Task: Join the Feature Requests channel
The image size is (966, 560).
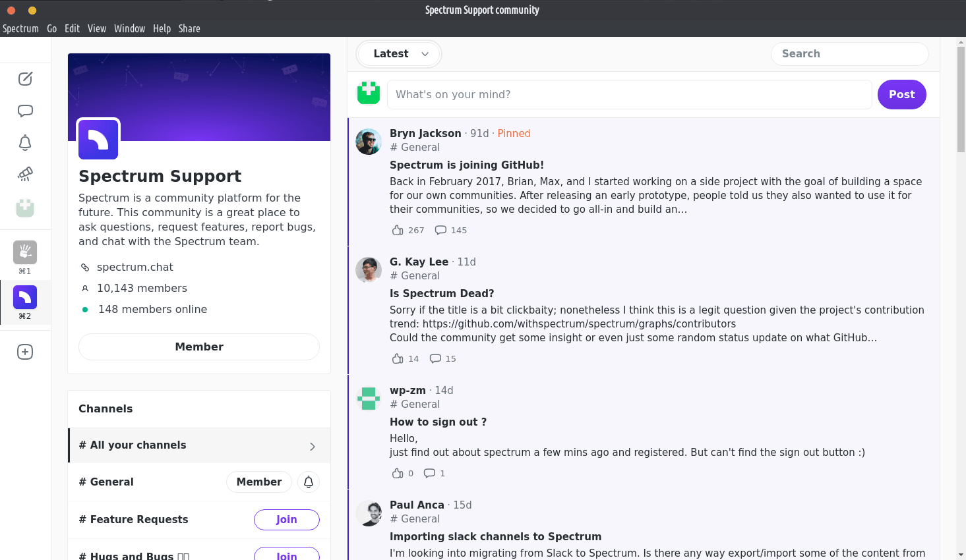Action: [286, 519]
